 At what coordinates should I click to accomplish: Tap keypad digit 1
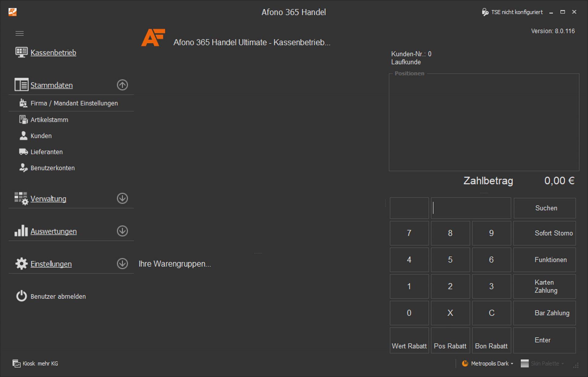(x=409, y=286)
